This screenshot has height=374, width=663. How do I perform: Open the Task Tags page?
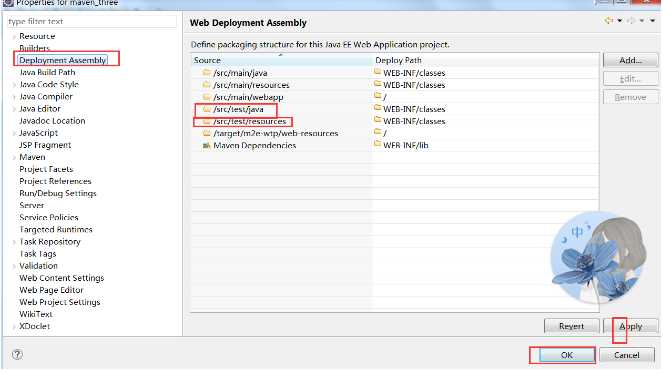click(x=38, y=254)
